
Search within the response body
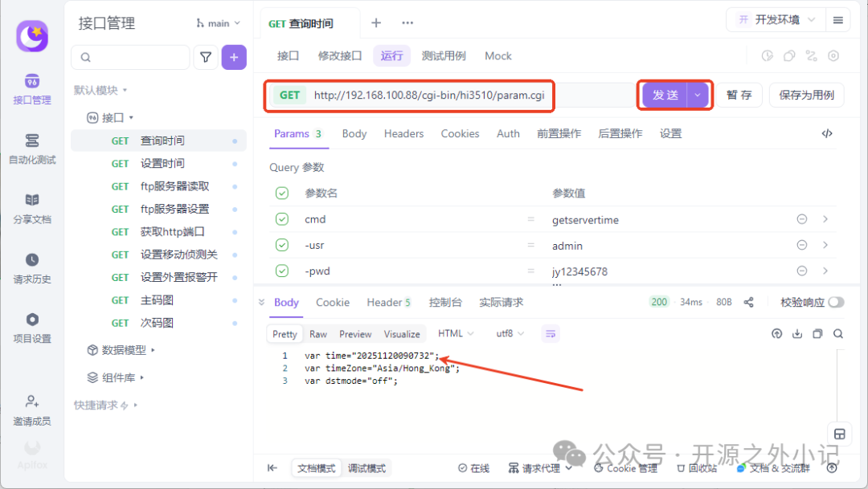pos(838,333)
